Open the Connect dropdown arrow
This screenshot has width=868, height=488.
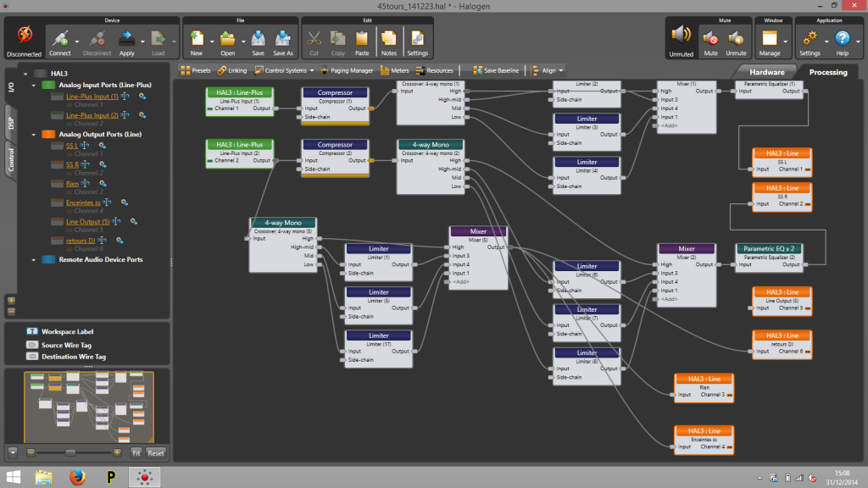[77, 42]
